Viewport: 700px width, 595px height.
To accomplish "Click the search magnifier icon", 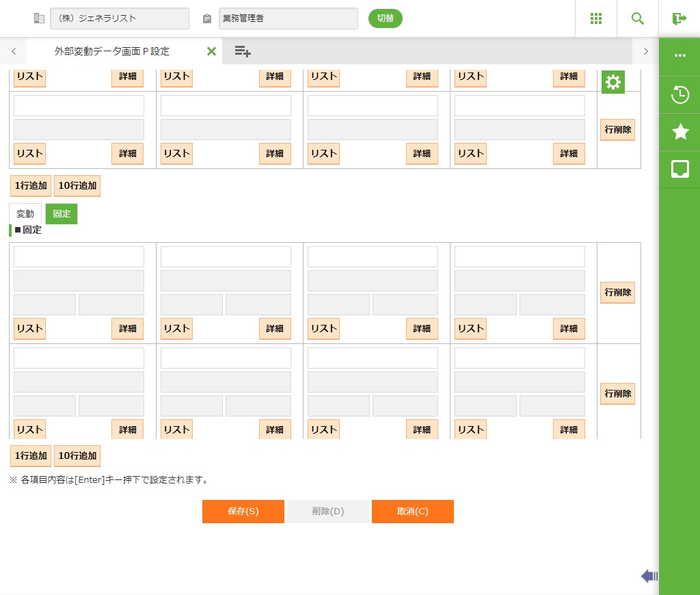I will (x=638, y=18).
